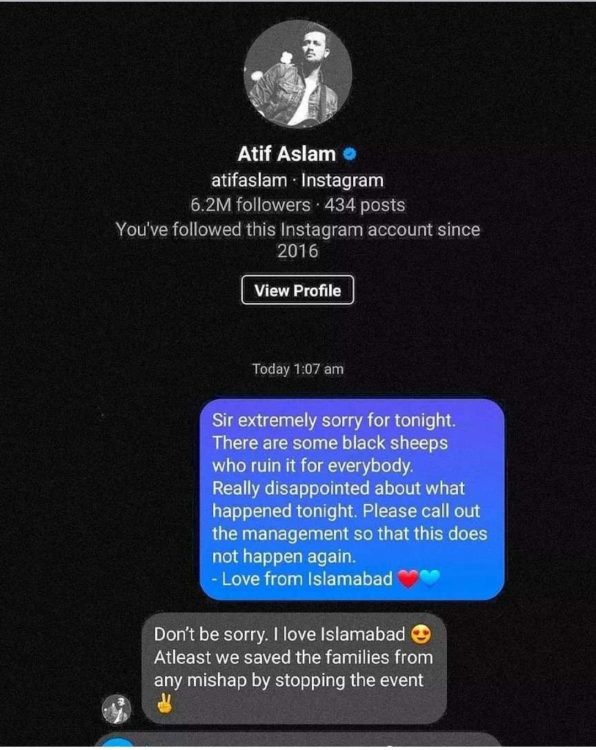
Task: Tap the blue camera icon at bottom
Action: 117,743
